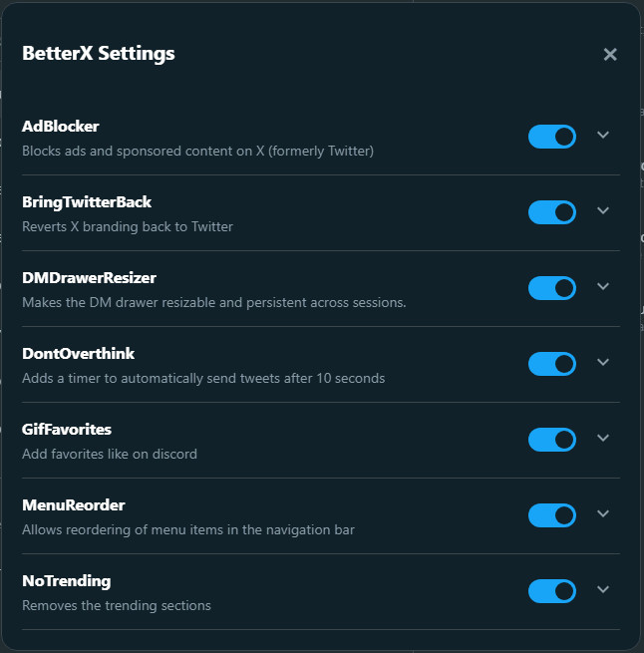Click the NoTrending plugin label
The image size is (644, 653).
point(66,581)
